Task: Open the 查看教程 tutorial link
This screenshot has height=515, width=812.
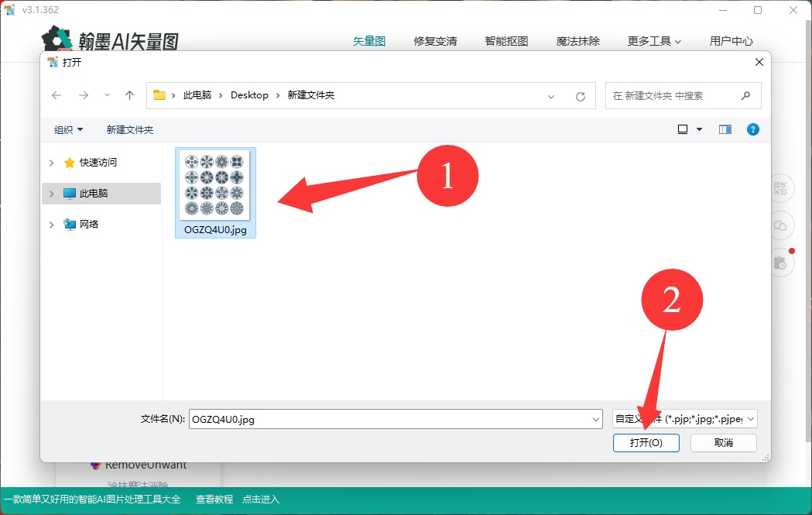Action: tap(213, 499)
